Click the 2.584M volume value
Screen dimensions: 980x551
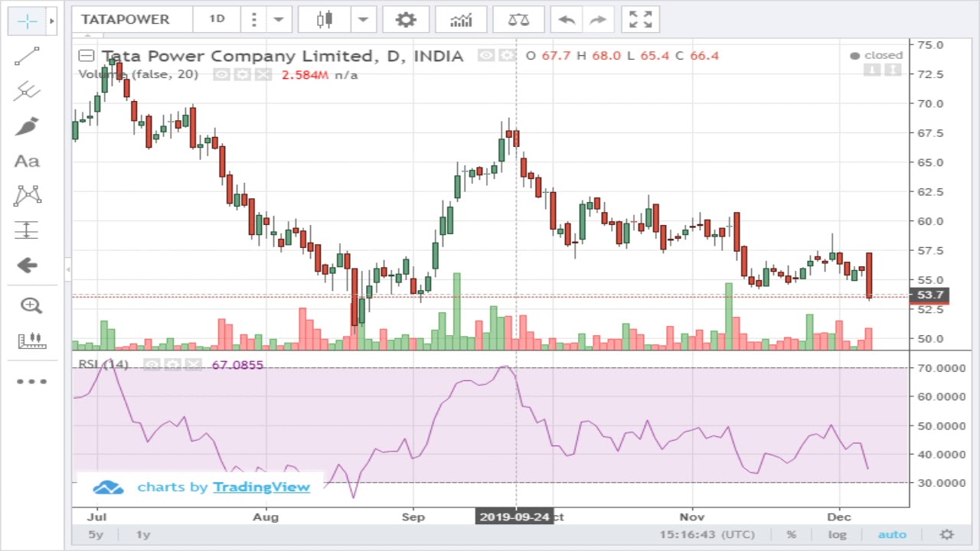point(305,75)
